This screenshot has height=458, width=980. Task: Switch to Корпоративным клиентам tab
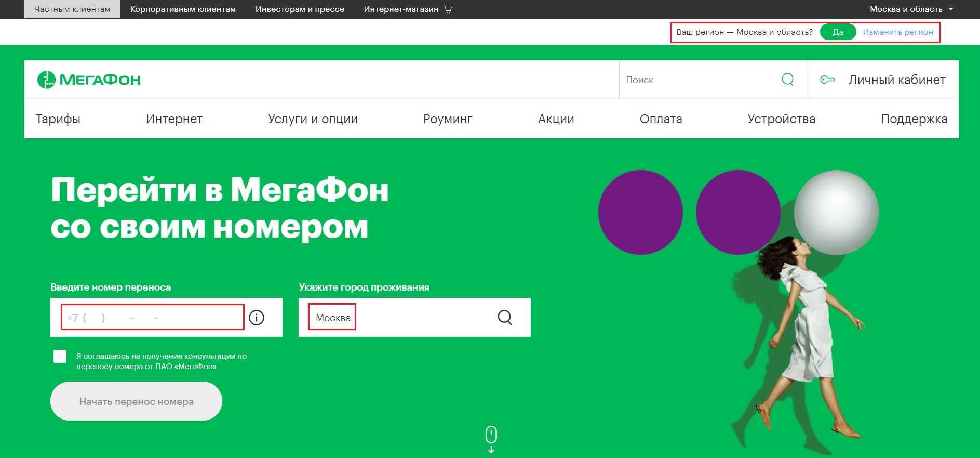tap(183, 9)
